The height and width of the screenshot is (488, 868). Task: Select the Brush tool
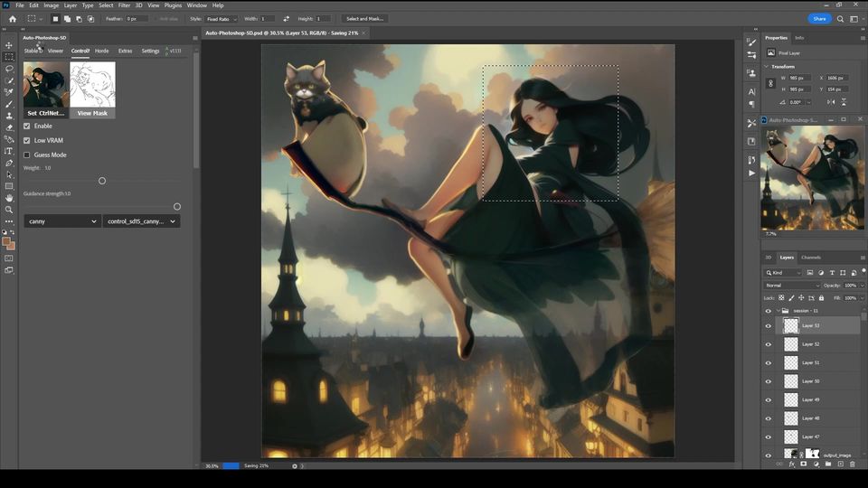9,104
